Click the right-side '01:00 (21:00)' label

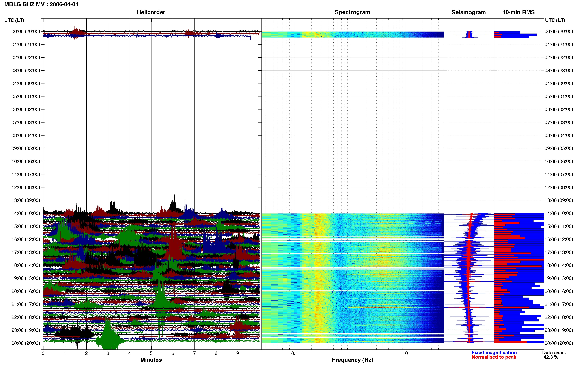click(x=559, y=45)
